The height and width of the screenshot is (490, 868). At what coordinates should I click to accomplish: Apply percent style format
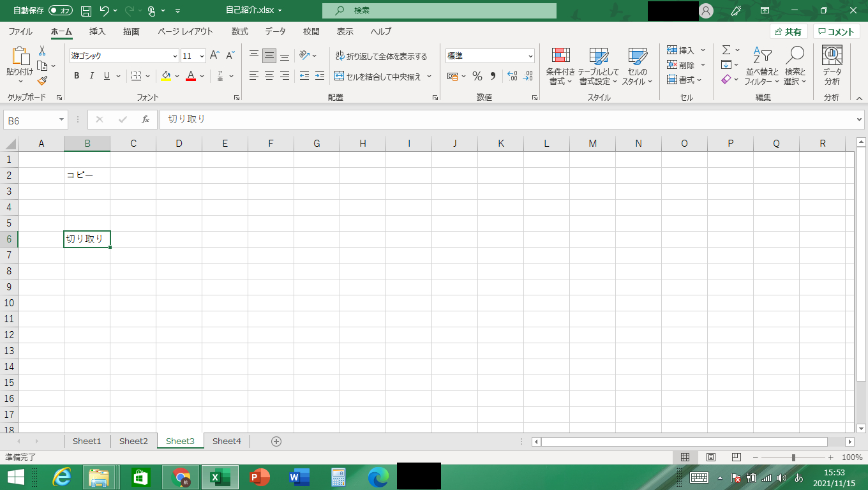click(x=477, y=76)
